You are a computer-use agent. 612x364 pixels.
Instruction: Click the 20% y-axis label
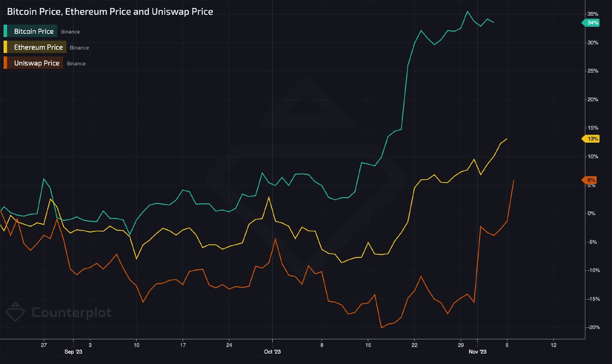point(593,99)
